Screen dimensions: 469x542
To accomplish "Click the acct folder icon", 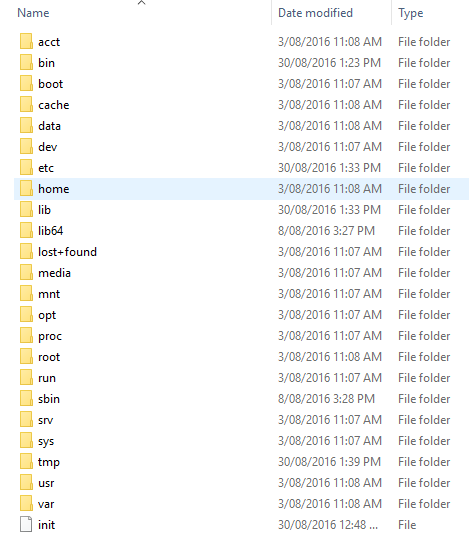I will tap(26, 41).
